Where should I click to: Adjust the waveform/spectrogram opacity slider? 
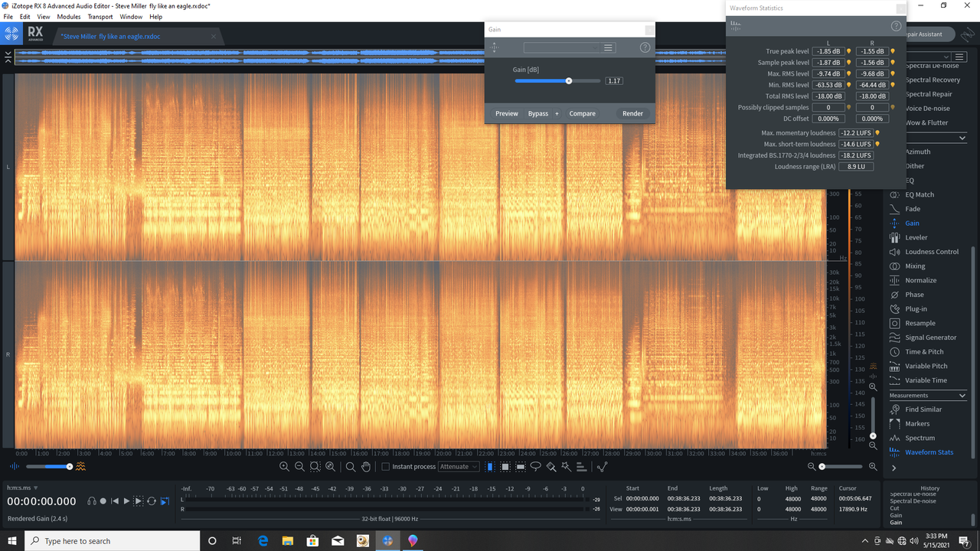(x=69, y=466)
